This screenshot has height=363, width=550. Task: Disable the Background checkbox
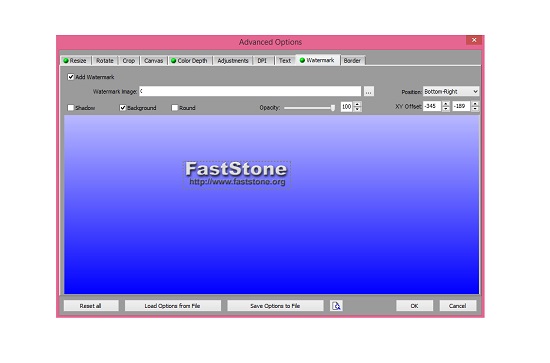(x=122, y=108)
